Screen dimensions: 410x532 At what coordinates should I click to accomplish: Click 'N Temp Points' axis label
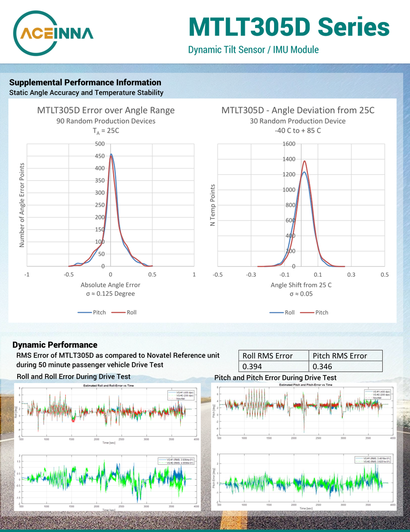tap(213, 205)
